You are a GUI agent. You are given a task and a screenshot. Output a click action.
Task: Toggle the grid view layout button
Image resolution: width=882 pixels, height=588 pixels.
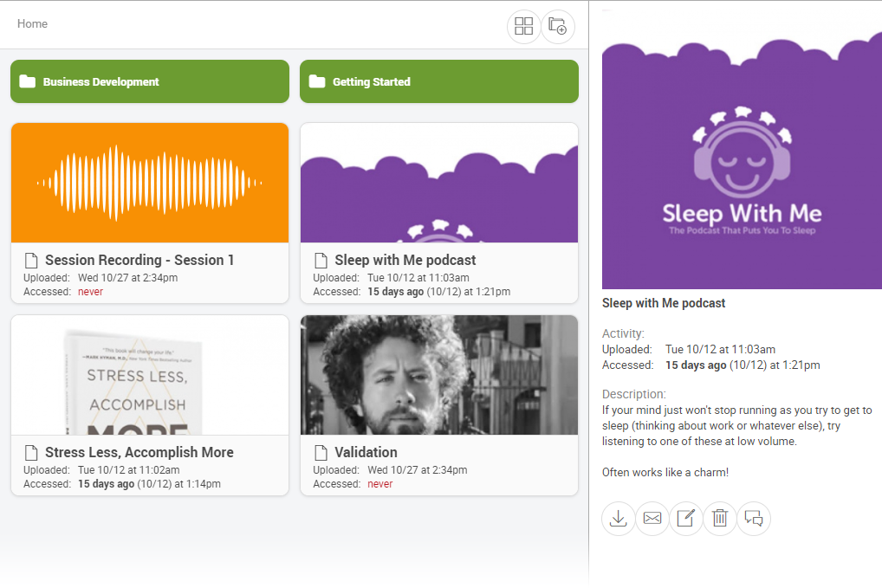tap(523, 26)
